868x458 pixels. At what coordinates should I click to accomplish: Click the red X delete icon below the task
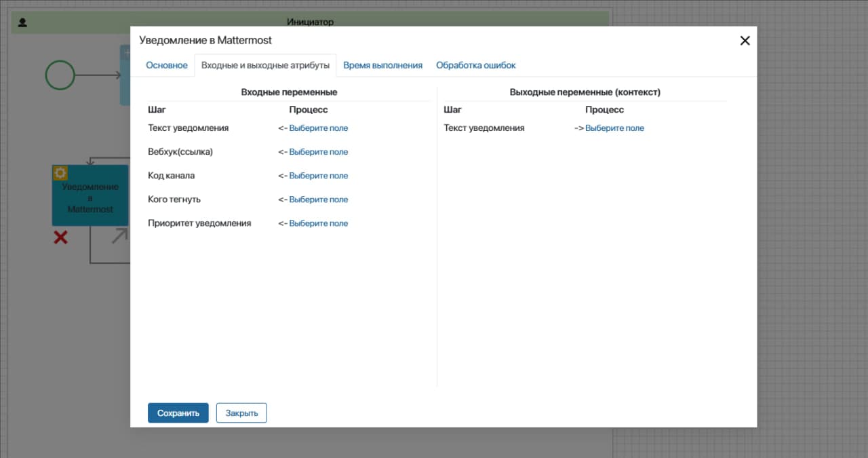[x=60, y=237]
